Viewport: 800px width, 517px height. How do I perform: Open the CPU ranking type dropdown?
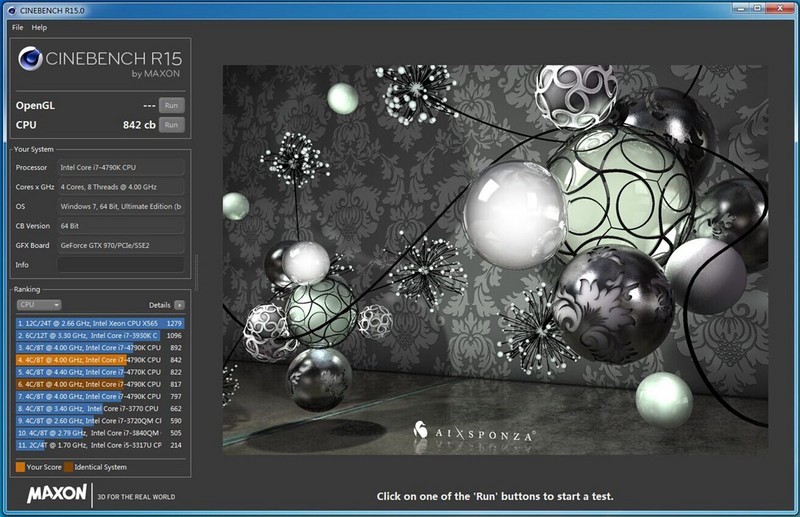point(40,305)
